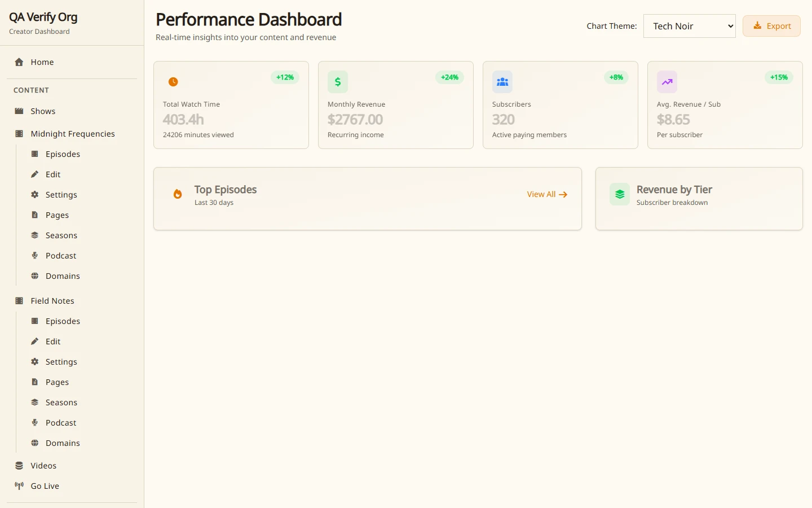Open Podcast label under Field Notes
This screenshot has width=812, height=508.
click(61, 423)
